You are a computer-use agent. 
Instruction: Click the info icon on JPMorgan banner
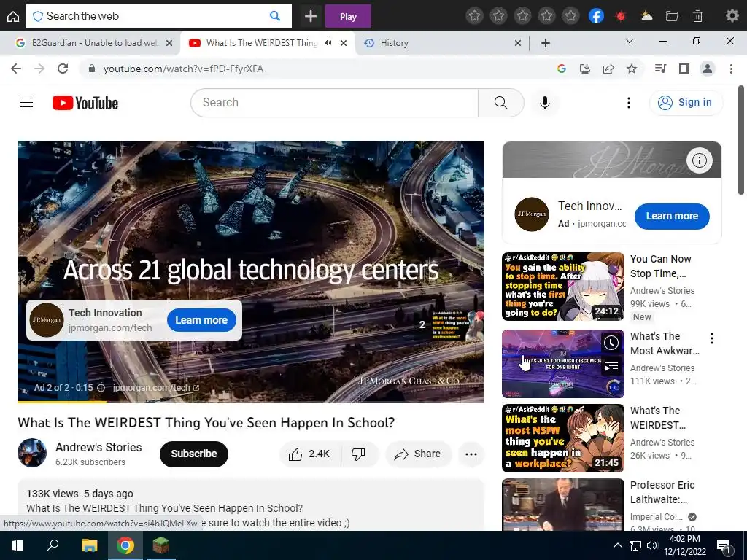(699, 160)
